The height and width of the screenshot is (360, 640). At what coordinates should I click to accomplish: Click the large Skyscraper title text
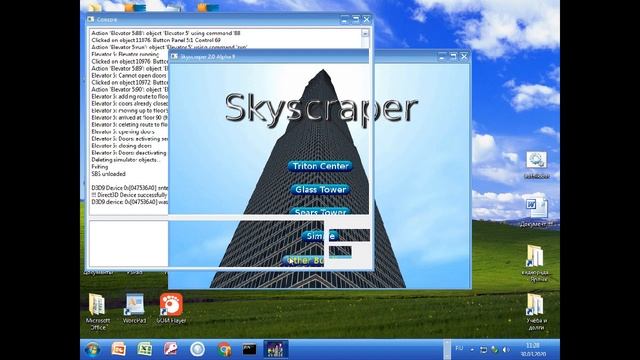321,109
